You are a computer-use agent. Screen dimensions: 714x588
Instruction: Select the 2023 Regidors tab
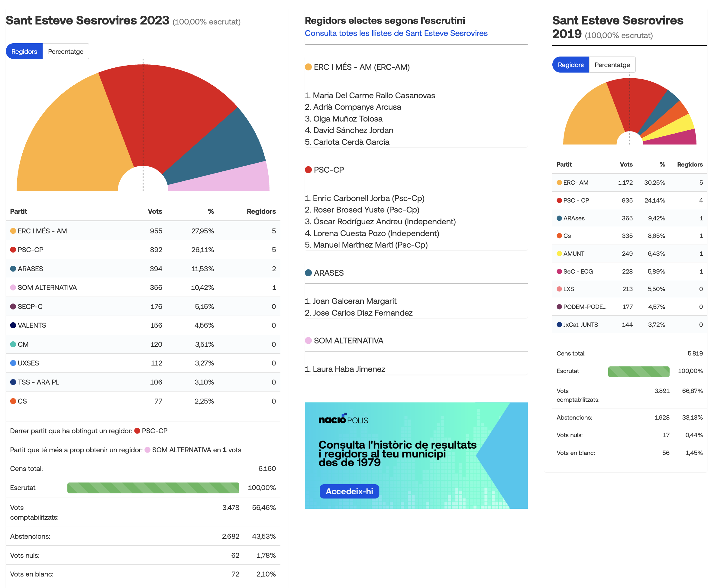pos(24,51)
